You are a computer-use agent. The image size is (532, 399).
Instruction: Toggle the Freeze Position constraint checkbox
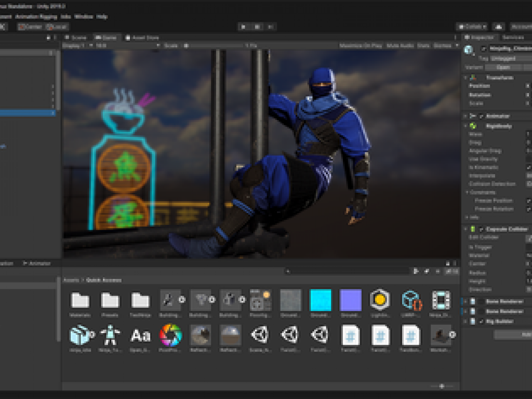528,201
